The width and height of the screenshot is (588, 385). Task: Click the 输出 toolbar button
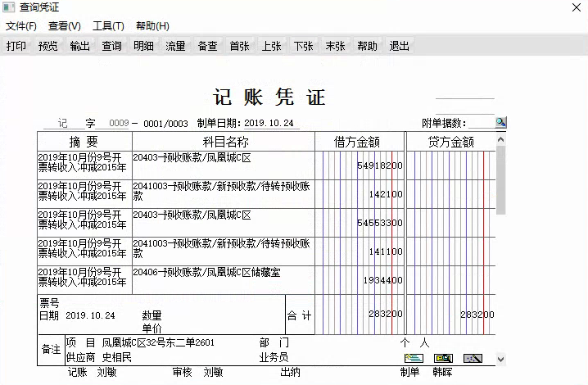[x=80, y=46]
